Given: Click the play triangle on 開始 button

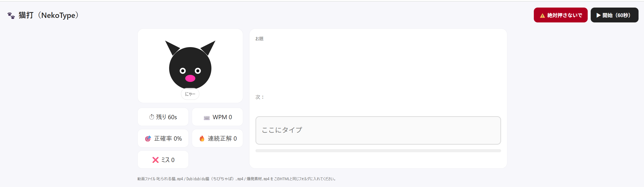Looking at the screenshot, I should (x=598, y=15).
